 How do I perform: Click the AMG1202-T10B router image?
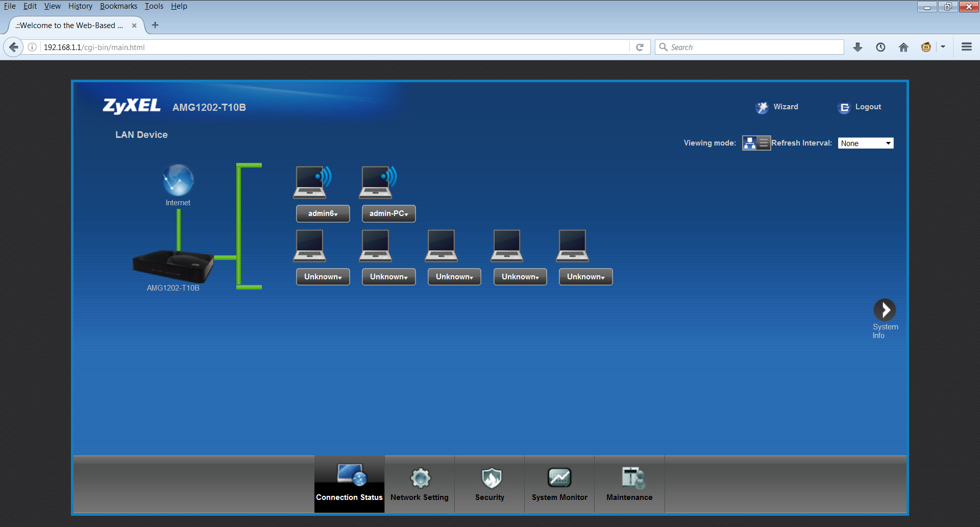click(173, 267)
